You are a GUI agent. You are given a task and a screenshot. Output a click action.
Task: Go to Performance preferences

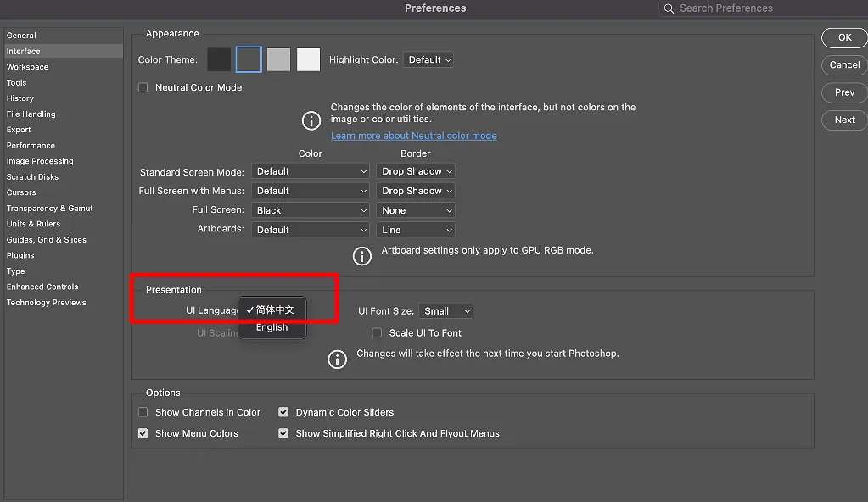64,146
